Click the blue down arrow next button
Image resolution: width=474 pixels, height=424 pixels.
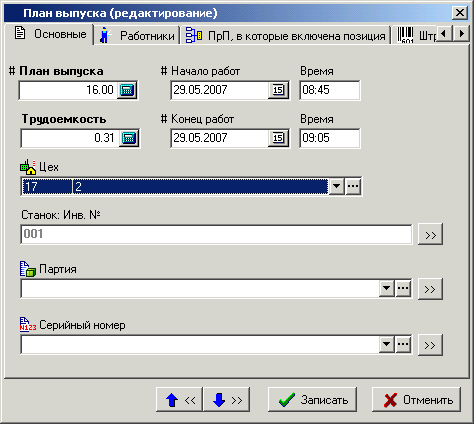226,399
